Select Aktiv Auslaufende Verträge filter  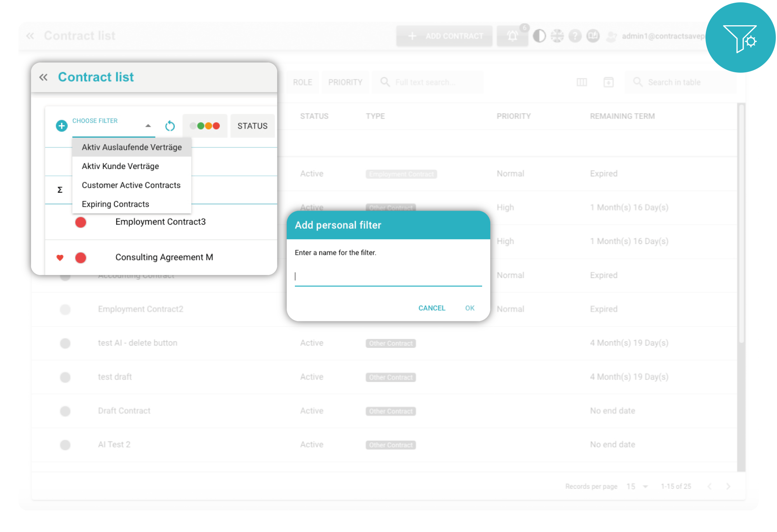132,147
